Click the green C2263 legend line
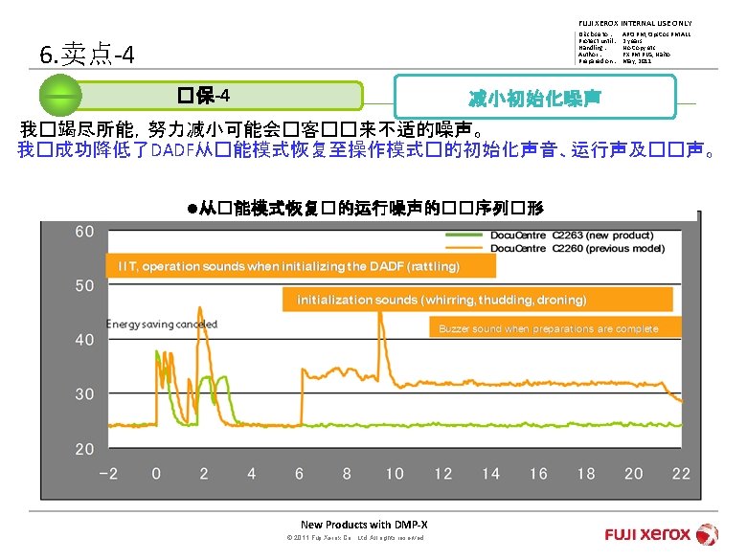This screenshot has height=560, width=747. tap(464, 235)
